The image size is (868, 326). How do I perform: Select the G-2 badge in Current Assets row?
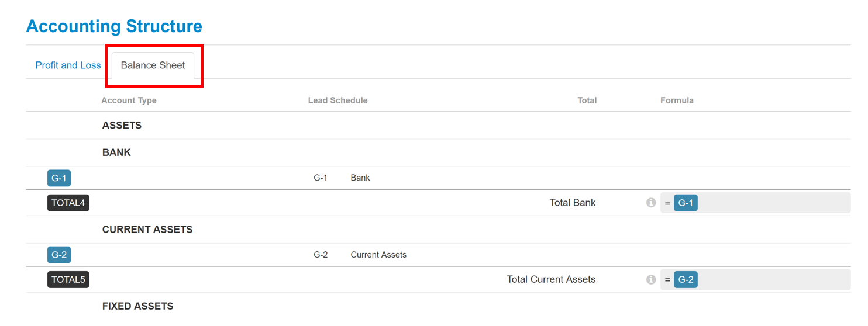(59, 254)
